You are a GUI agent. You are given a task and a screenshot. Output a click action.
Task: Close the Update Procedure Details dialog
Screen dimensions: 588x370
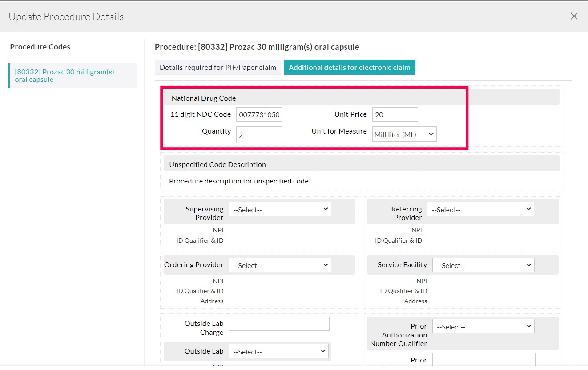574,16
